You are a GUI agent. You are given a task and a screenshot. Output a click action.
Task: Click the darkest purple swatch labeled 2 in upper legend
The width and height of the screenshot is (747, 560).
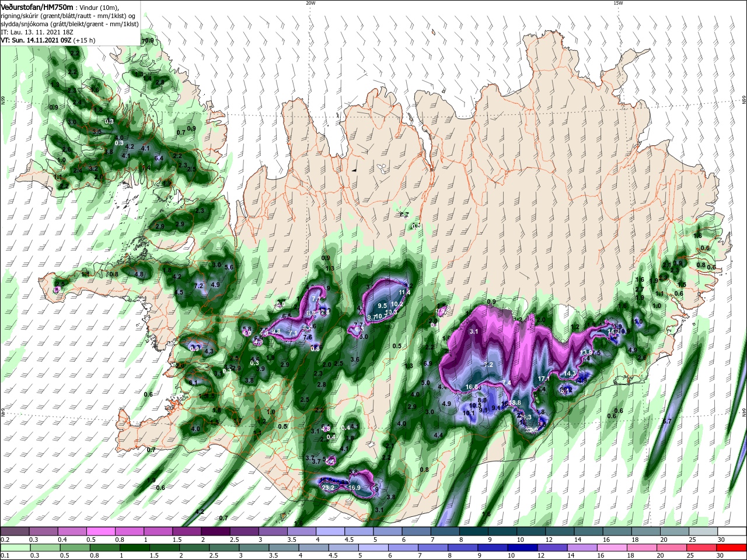(215, 531)
